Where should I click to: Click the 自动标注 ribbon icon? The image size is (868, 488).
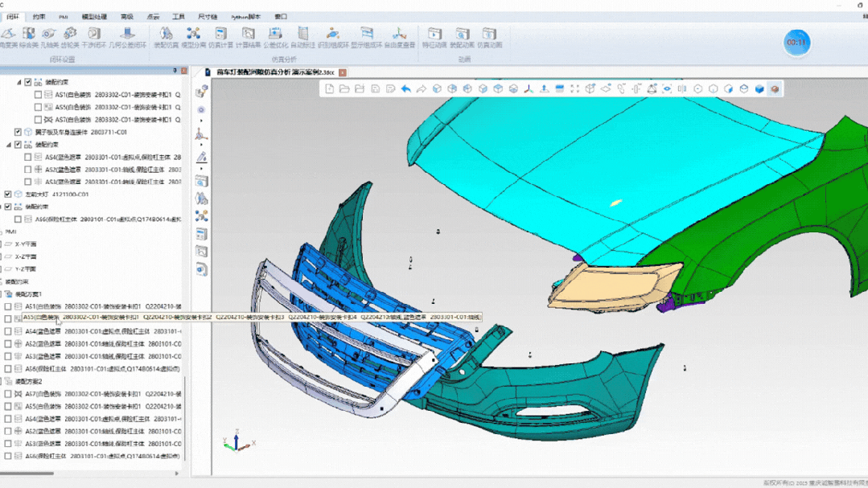point(302,37)
